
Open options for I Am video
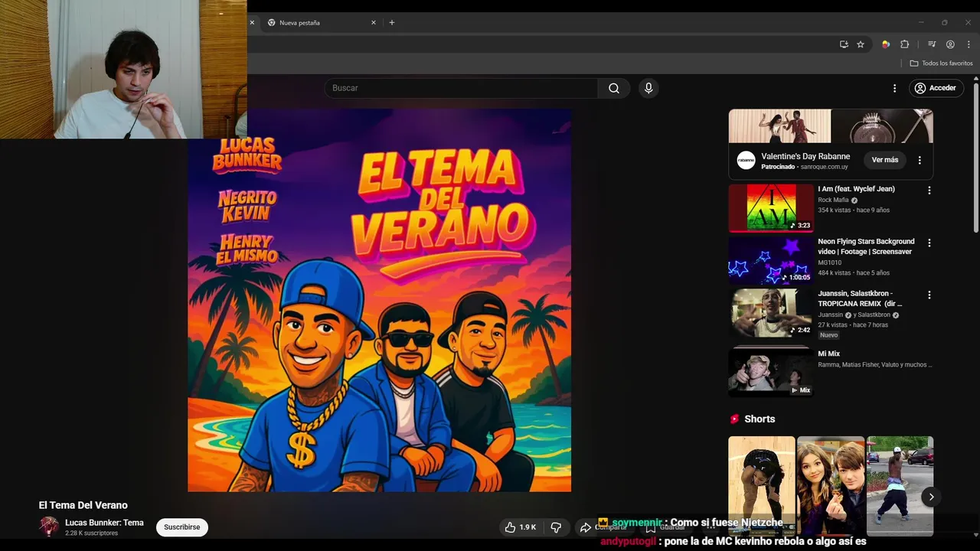[x=929, y=191]
